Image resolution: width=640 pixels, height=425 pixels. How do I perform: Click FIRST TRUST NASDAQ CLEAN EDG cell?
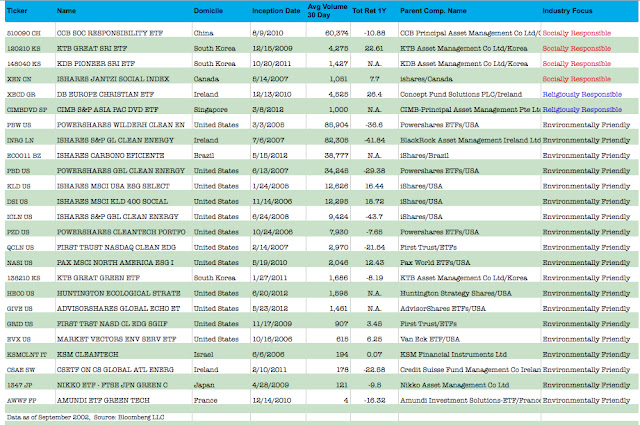[x=116, y=247]
